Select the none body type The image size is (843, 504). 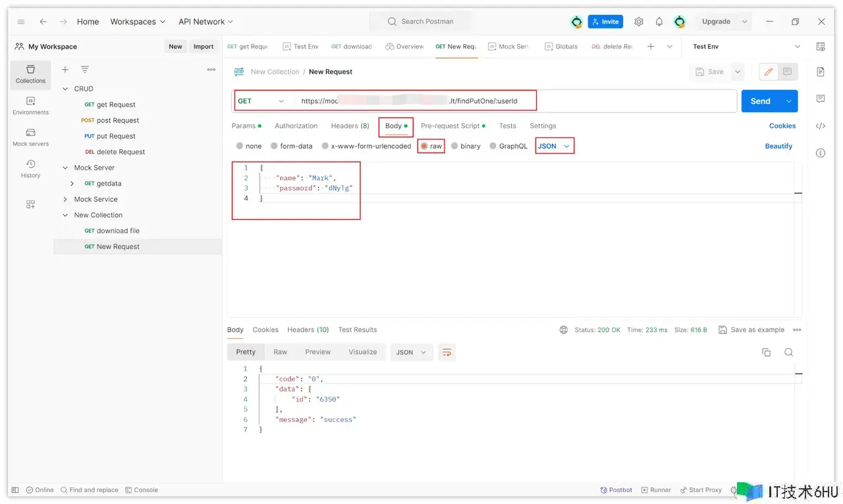pos(240,146)
